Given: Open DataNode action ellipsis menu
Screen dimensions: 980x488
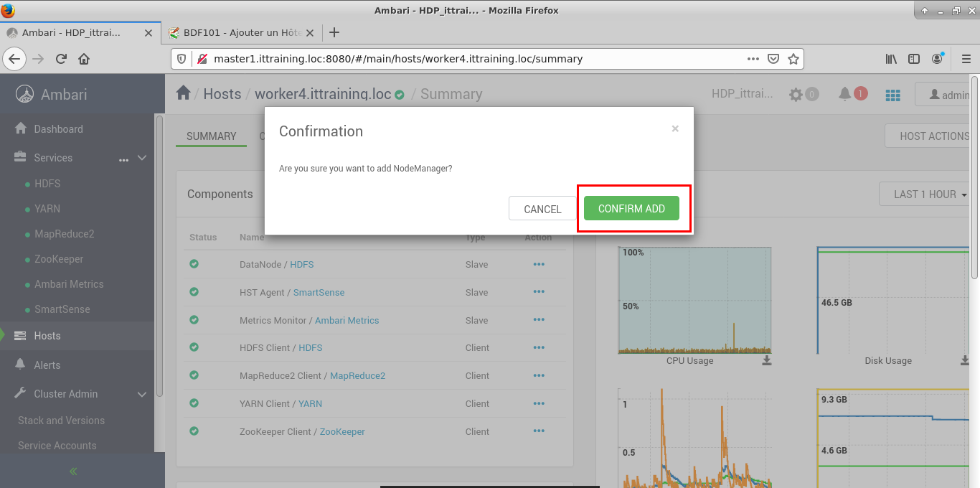Looking at the screenshot, I should pos(539,264).
